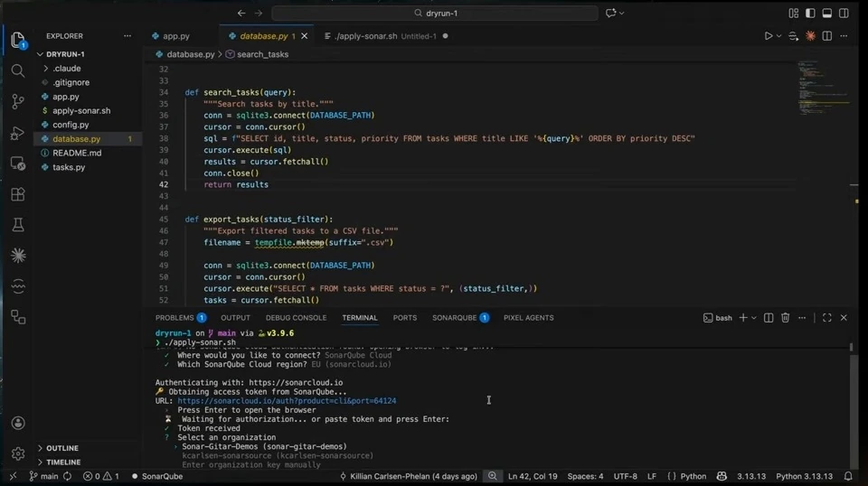Open Source Control view in activity bar

[18, 101]
